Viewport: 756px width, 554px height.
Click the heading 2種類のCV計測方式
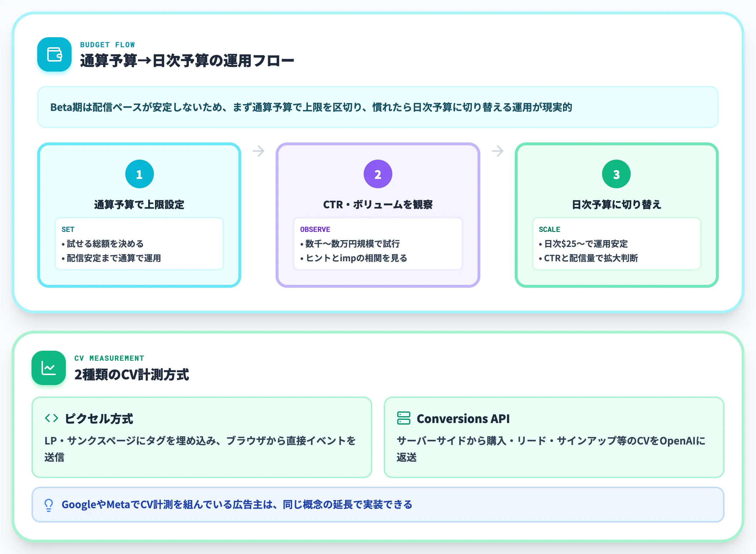pyautogui.click(x=131, y=375)
